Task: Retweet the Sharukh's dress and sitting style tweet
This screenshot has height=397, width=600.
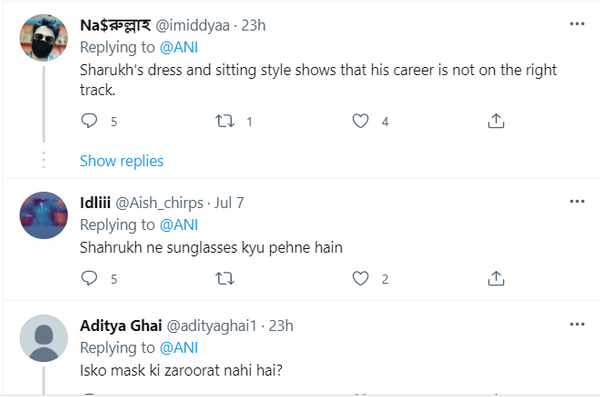Action: coord(225,121)
